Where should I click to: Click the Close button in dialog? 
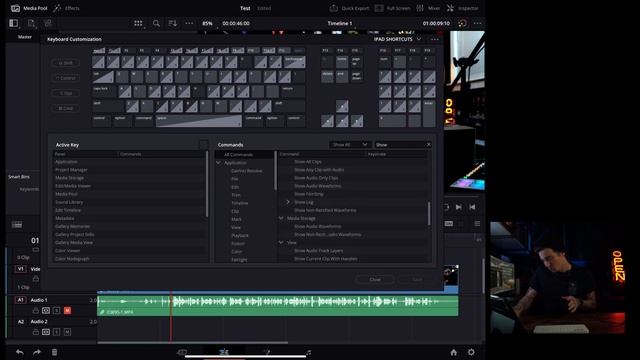pos(375,280)
